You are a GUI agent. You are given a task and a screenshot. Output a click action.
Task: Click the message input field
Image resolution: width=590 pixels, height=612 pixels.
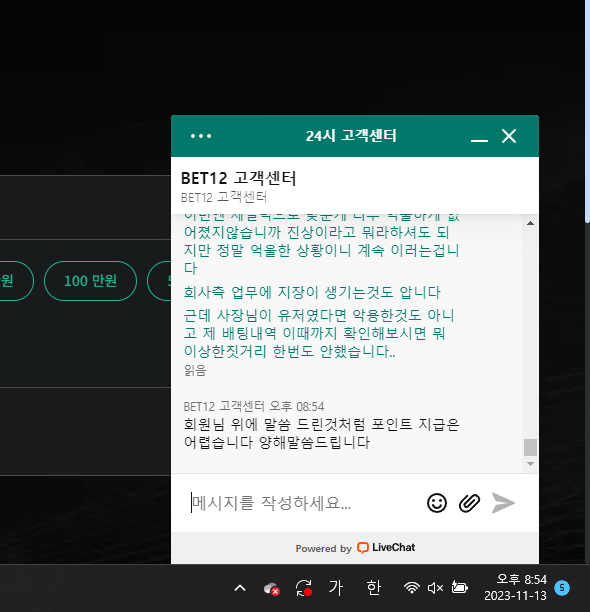[x=304, y=503]
